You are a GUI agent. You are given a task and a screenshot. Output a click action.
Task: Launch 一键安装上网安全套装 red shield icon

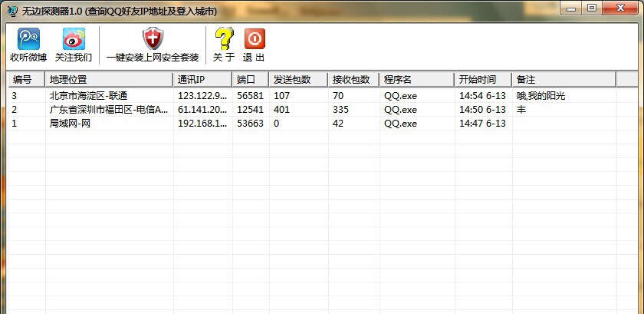tap(153, 39)
